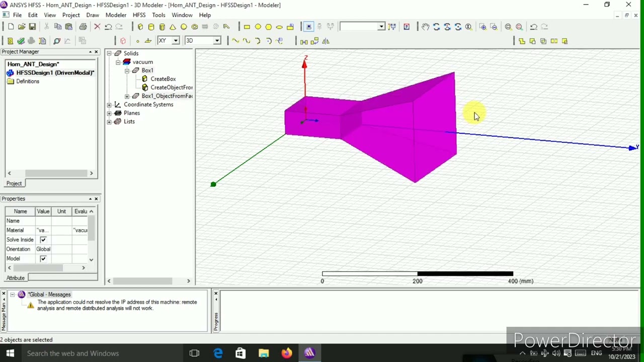The width and height of the screenshot is (644, 362).
Task: Draw a cylinder with the Cylinder icon
Action: (151, 27)
